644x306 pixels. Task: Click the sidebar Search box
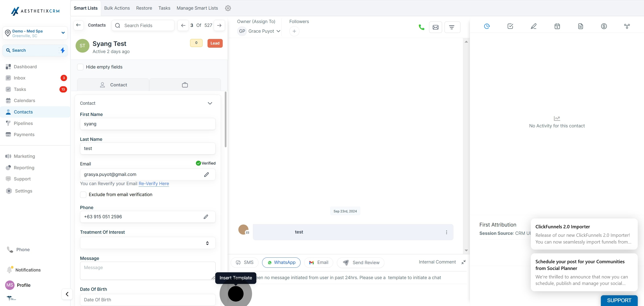tap(35, 50)
